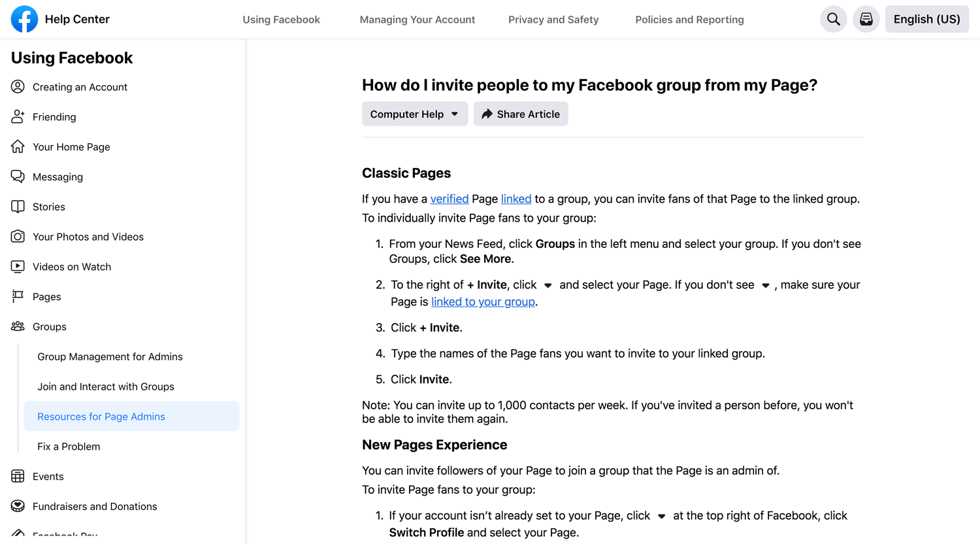
Task: Open Fundraisers and Donations section
Action: point(95,506)
